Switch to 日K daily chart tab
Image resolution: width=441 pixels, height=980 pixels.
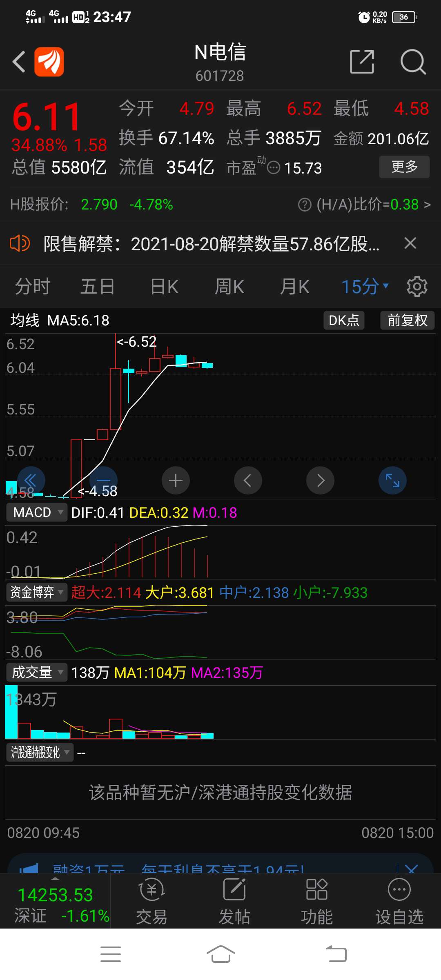pyautogui.click(x=164, y=286)
